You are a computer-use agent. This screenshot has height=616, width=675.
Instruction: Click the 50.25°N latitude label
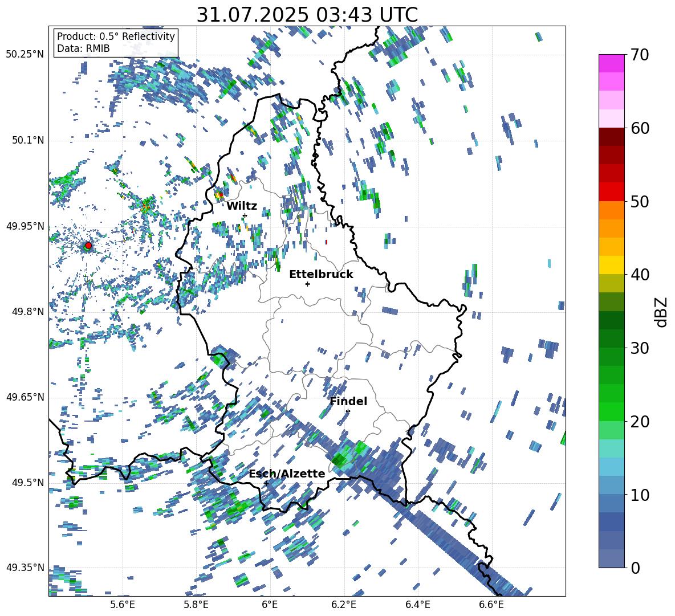pos(25,55)
